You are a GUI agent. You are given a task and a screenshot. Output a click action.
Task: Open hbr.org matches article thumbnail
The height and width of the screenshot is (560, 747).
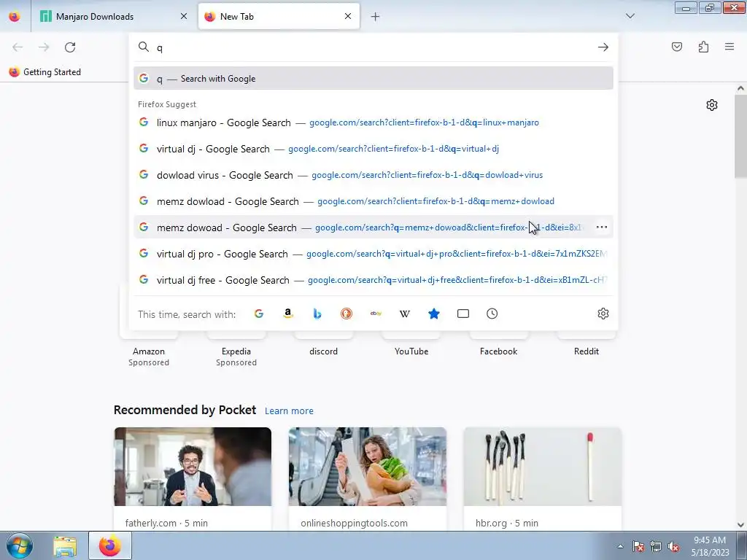click(543, 467)
